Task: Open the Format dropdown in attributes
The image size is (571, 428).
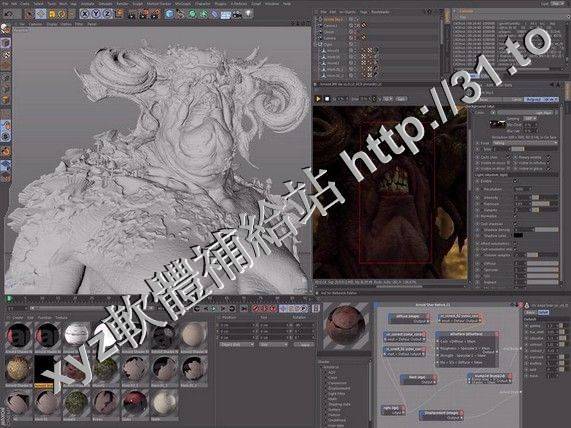Action: 524,143
